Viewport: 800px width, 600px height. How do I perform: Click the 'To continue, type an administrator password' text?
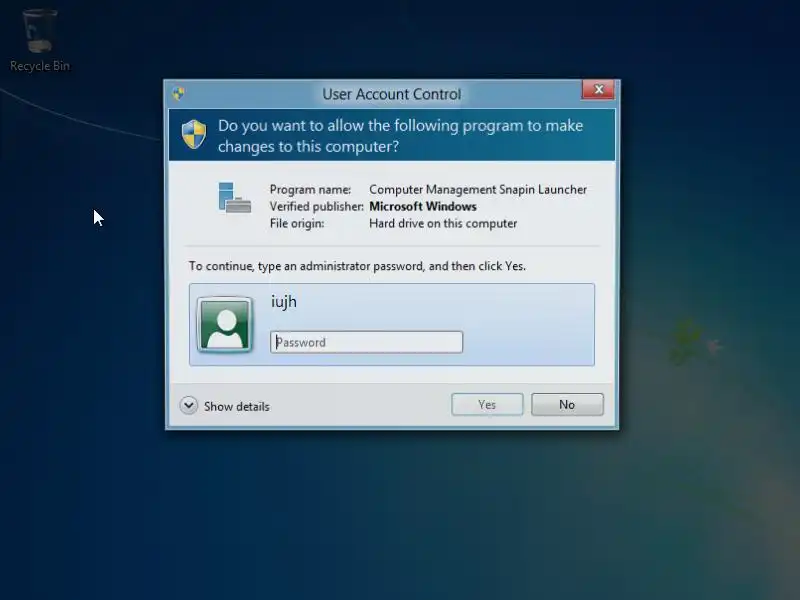point(357,266)
